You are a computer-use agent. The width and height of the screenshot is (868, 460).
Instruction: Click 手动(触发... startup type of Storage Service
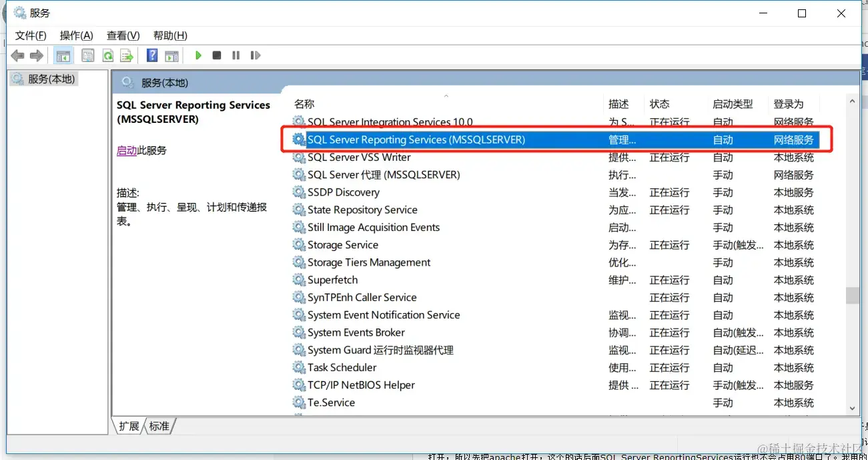point(738,245)
